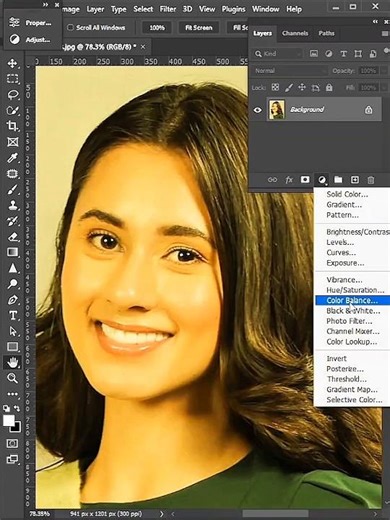
Task: Open the layer Kind filter dropdown
Action: pos(277,54)
